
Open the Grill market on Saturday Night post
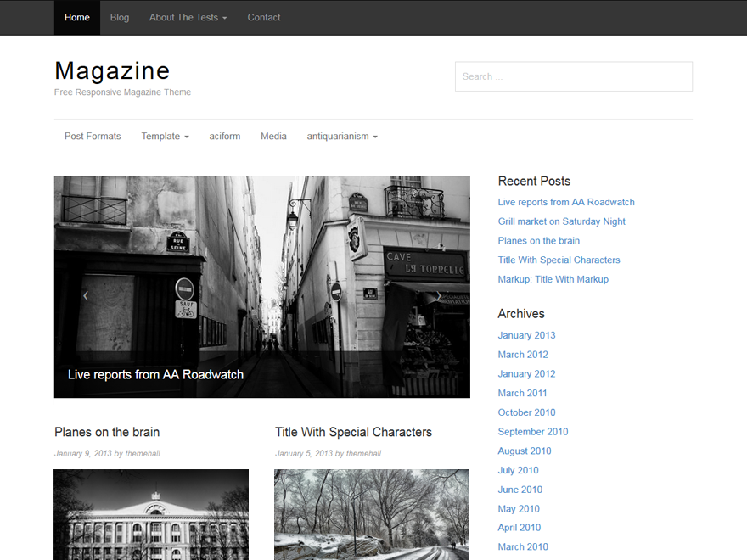coord(561,221)
